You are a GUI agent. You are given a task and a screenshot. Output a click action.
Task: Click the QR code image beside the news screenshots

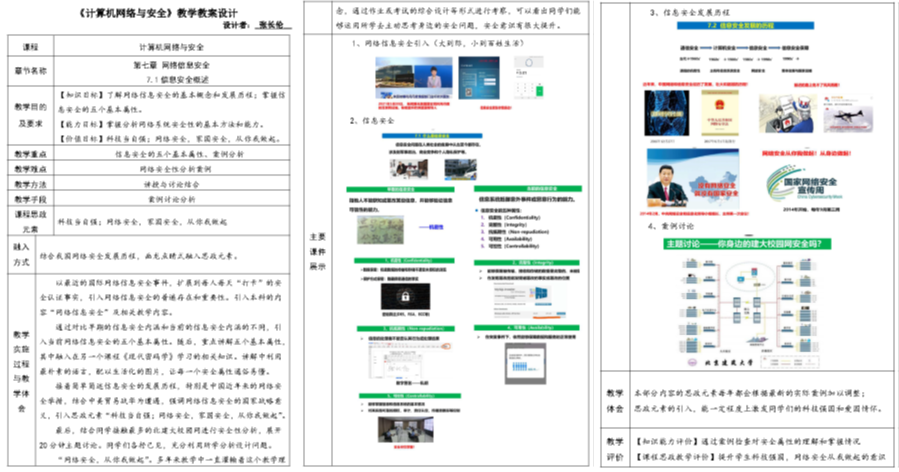529,78
